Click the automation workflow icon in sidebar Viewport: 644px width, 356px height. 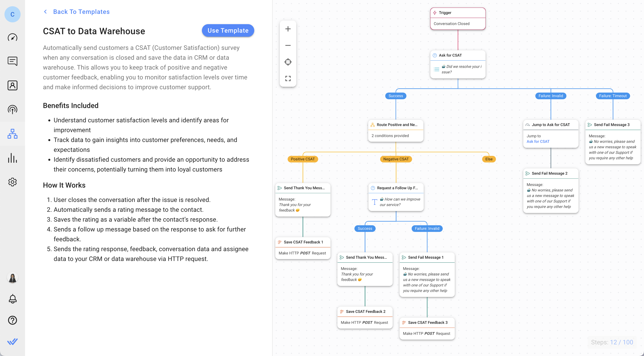click(x=13, y=134)
